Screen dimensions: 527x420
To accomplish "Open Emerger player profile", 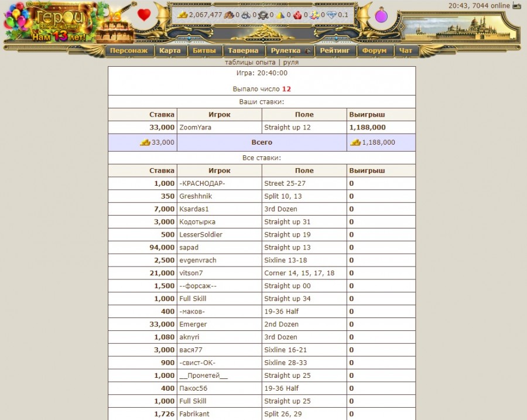I will (193, 325).
